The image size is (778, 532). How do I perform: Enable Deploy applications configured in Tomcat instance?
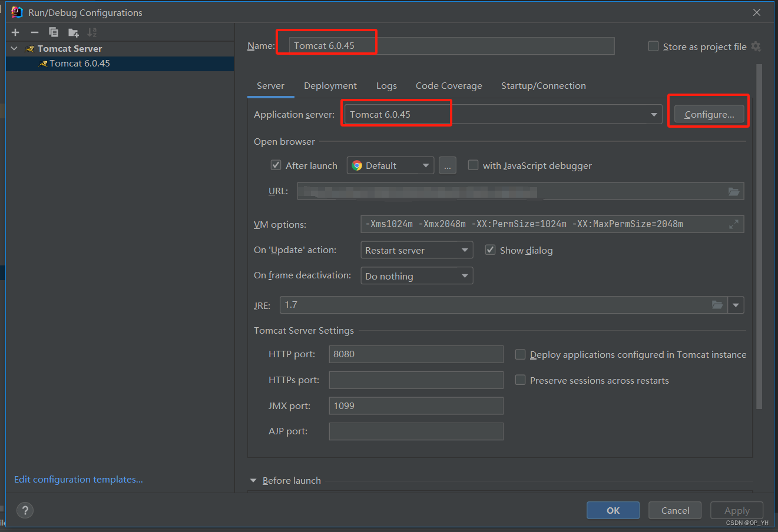point(520,354)
